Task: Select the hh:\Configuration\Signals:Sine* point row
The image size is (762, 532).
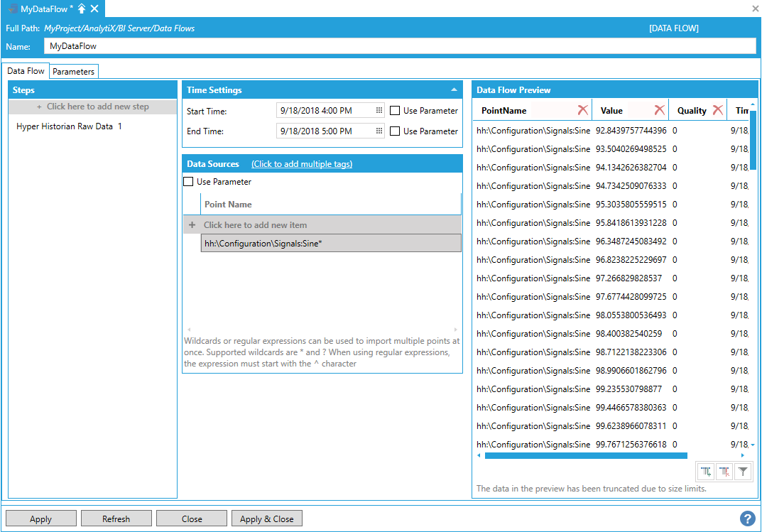Action: (331, 244)
